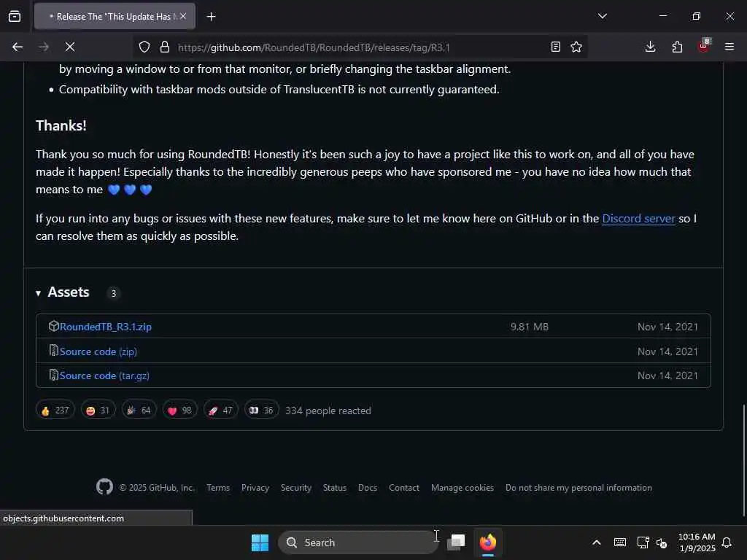This screenshot has height=560, width=747.
Task: Open the list all tabs dropdown
Action: pos(602,16)
